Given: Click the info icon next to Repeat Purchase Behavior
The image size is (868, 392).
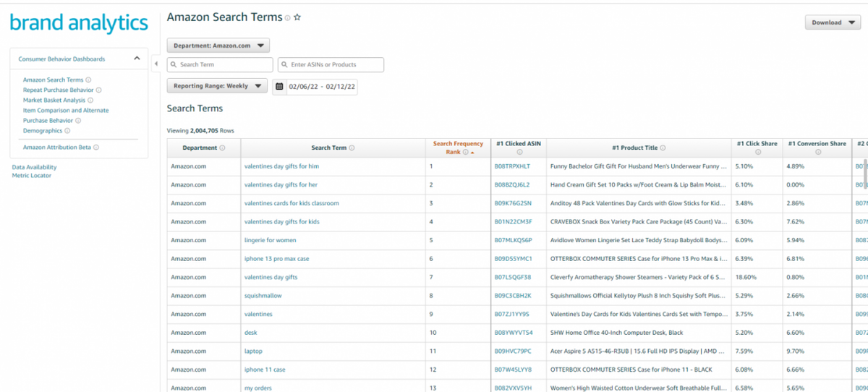Looking at the screenshot, I should (99, 90).
